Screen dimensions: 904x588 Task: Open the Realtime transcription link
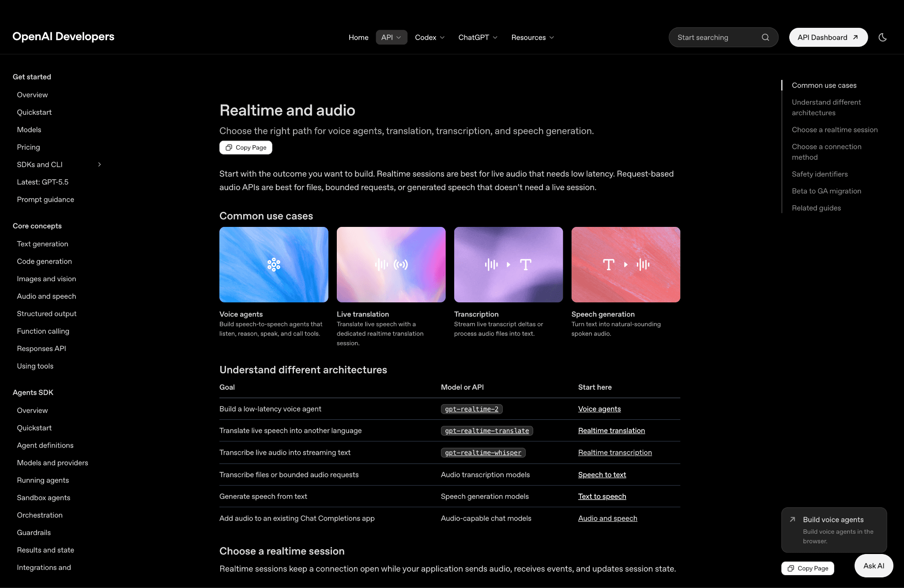tap(615, 453)
